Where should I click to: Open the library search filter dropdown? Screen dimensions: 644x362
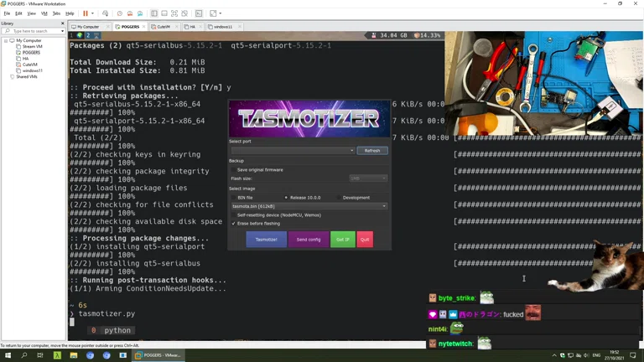coord(62,31)
